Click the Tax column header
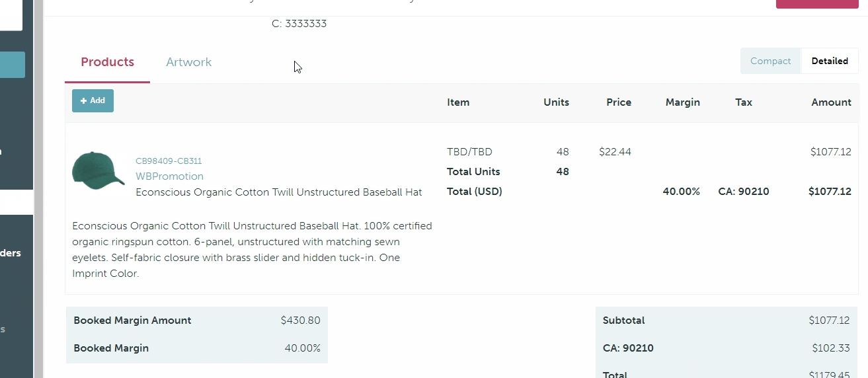This screenshot has height=378, width=868. (x=744, y=102)
